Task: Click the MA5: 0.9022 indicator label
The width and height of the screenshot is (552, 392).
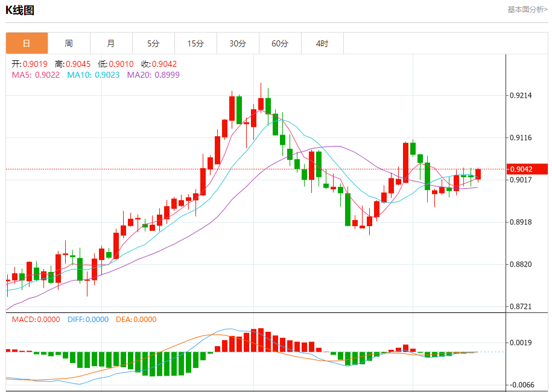Action: point(36,75)
